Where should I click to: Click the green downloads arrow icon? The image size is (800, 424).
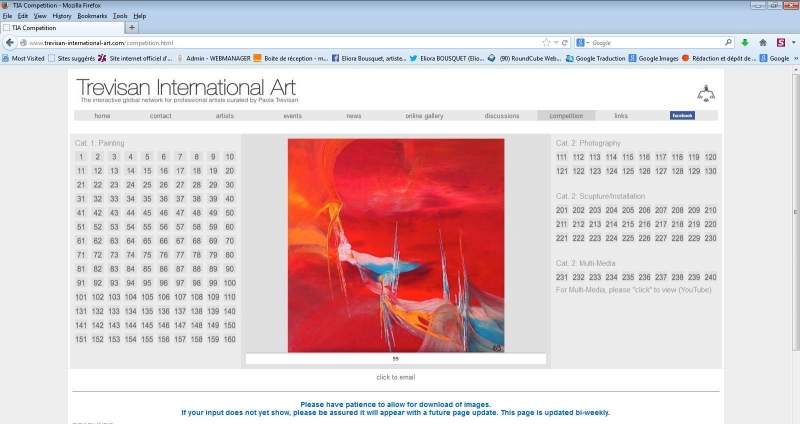[744, 43]
